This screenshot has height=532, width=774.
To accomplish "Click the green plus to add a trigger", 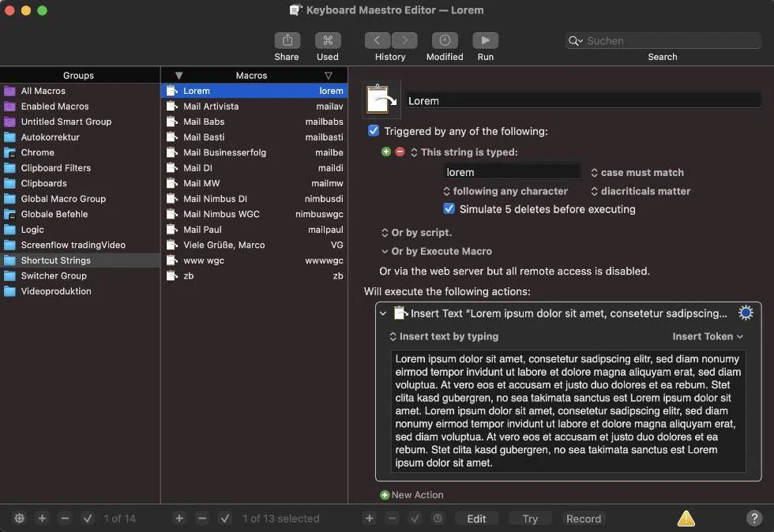I will coord(386,152).
